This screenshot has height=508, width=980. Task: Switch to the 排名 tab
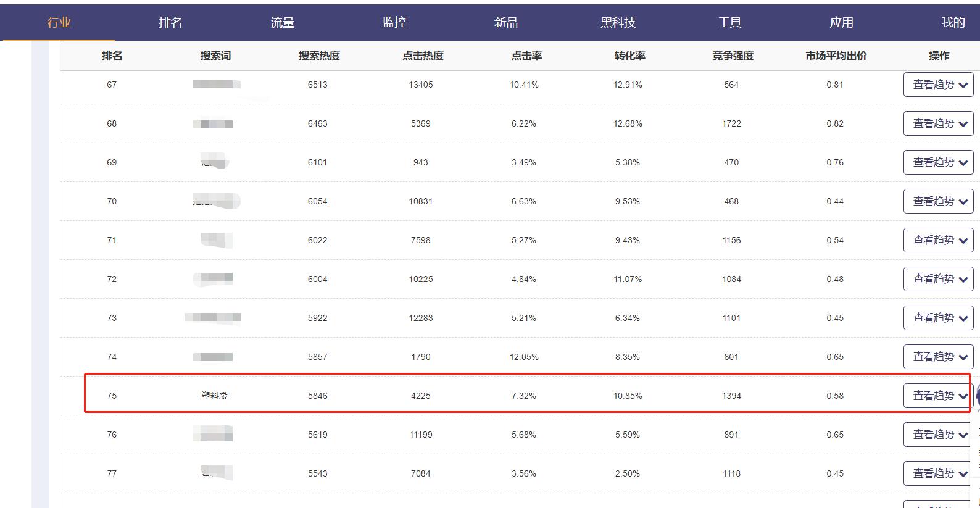tap(170, 23)
